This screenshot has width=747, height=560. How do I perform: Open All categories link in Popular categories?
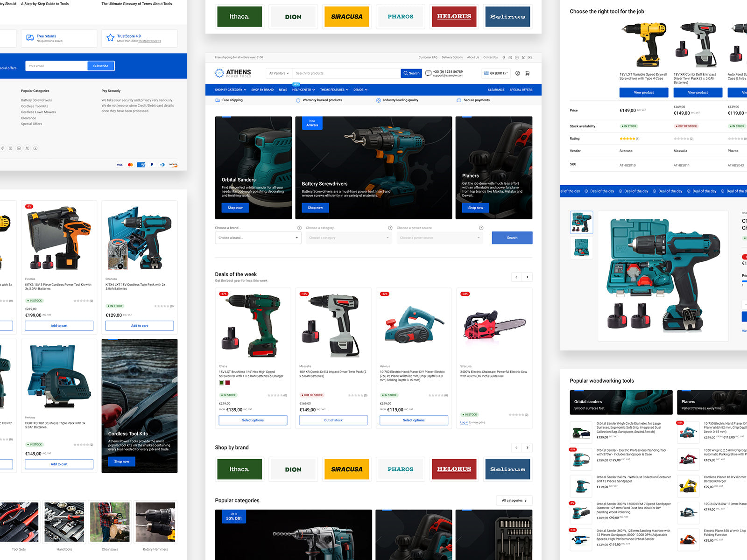[x=514, y=501]
